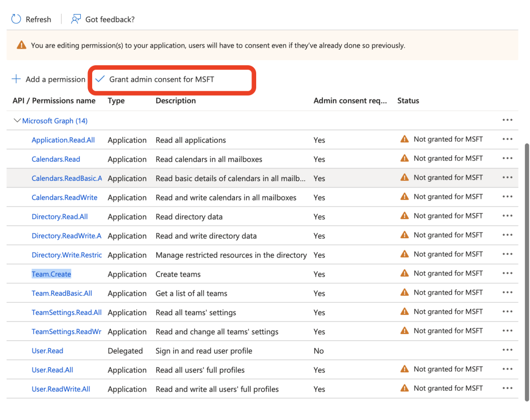The width and height of the screenshot is (530, 420).
Task: Click the Got feedback person icon
Action: [x=76, y=19]
